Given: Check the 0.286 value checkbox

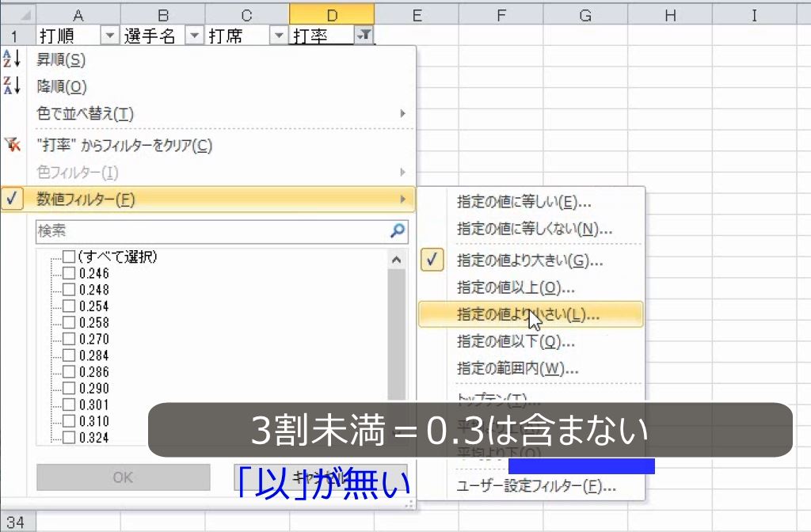Looking at the screenshot, I should [68, 372].
